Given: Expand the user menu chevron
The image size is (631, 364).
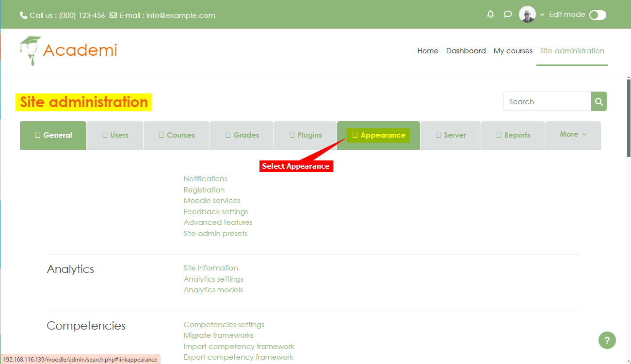Looking at the screenshot, I should coord(542,15).
